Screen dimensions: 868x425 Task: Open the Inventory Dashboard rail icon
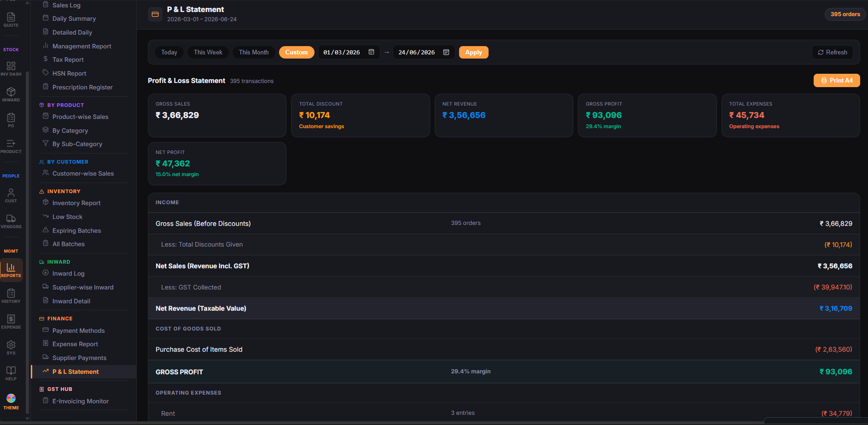[11, 69]
